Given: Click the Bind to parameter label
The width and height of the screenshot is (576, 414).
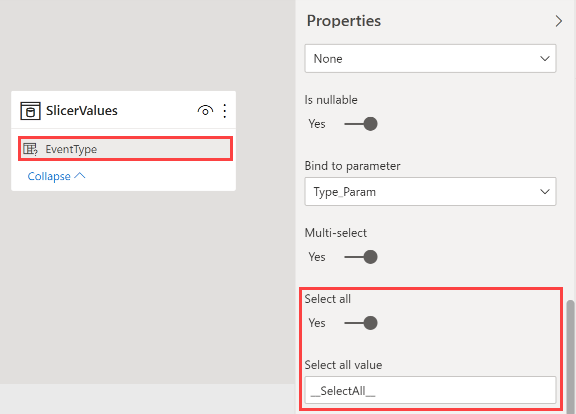Looking at the screenshot, I should (x=352, y=166).
